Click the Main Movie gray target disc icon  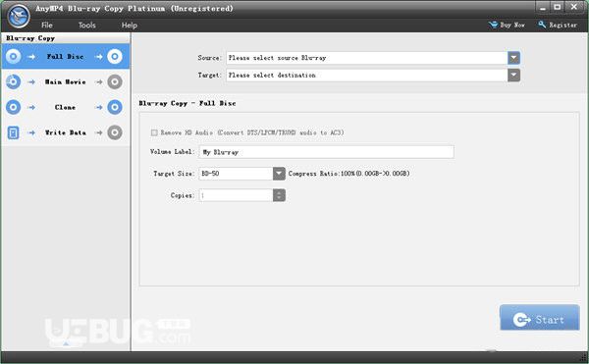pos(115,81)
